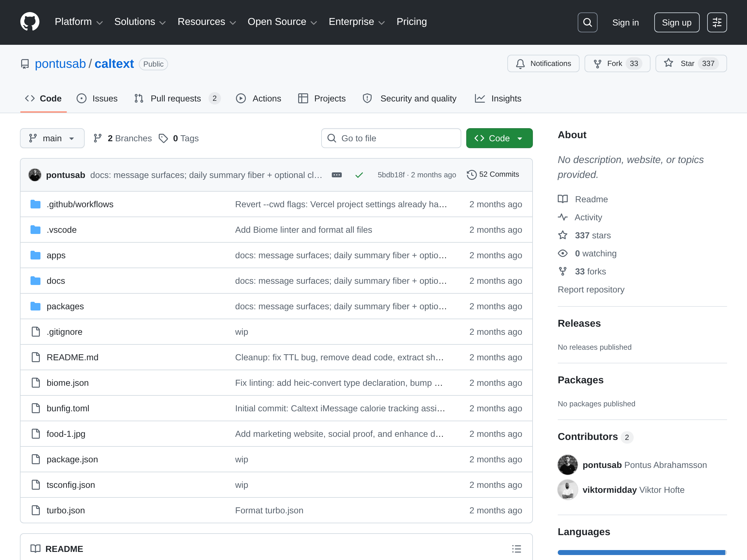747x560 pixels.
Task: Expand the Platform menu
Action: pyautogui.click(x=79, y=22)
